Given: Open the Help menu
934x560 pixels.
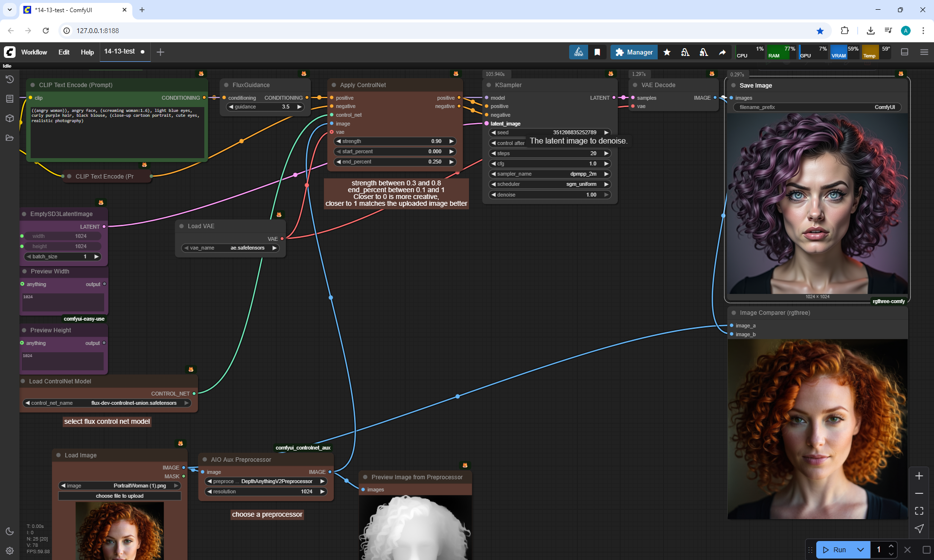Looking at the screenshot, I should pos(87,52).
